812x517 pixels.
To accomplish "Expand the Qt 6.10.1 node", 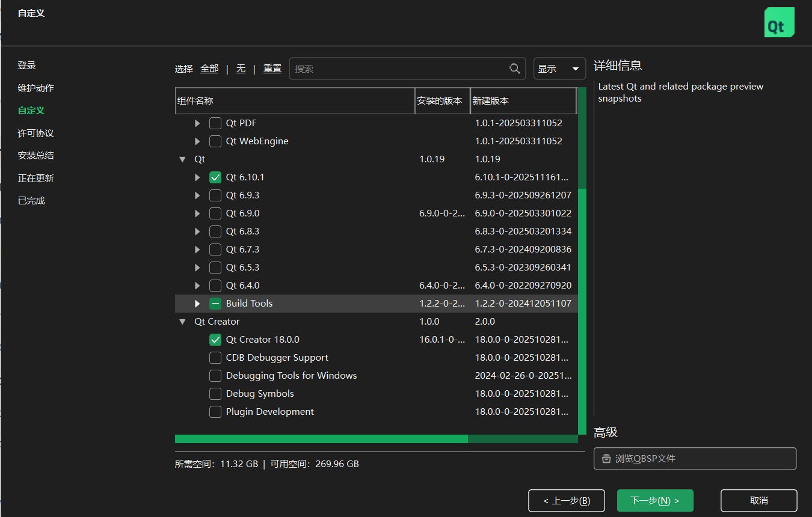I will [x=197, y=177].
